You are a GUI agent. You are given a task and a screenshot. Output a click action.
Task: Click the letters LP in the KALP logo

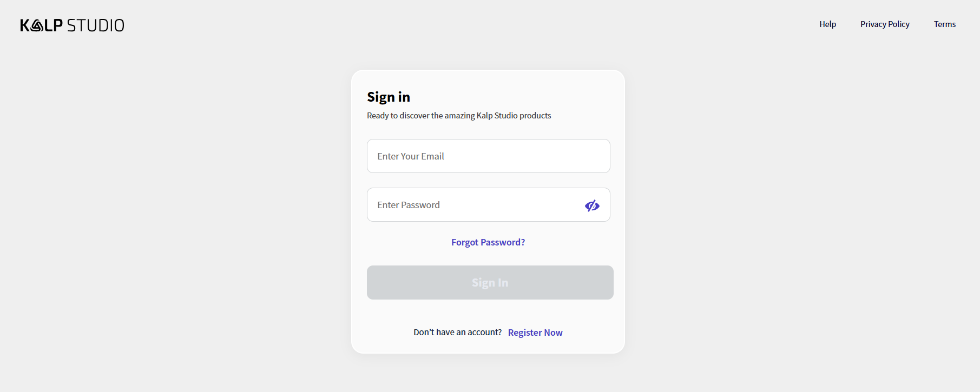[x=54, y=25]
